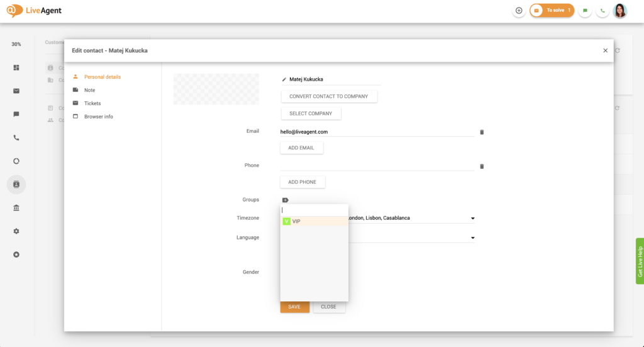Switch to the Tickets tab in dialog
Screen dimensions: 644x347
point(92,103)
